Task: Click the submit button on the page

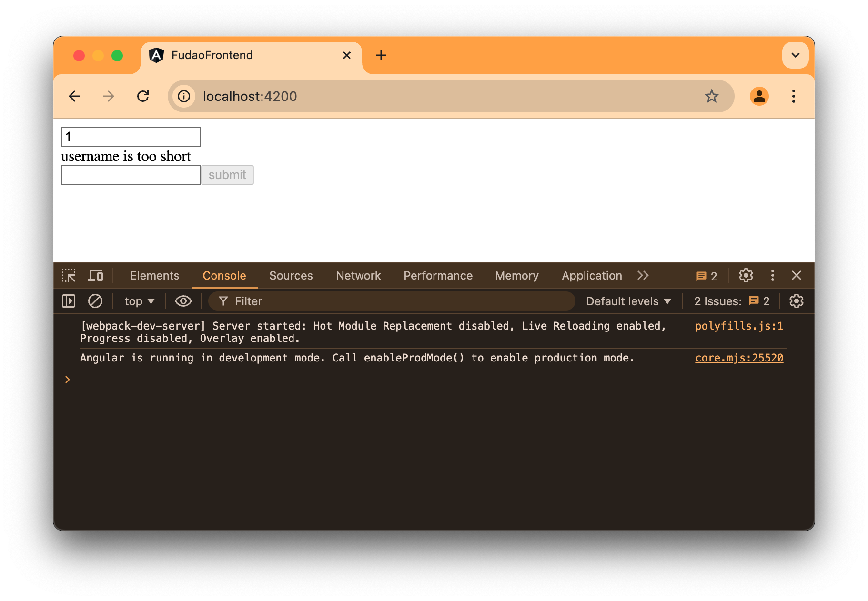Action: tap(227, 175)
